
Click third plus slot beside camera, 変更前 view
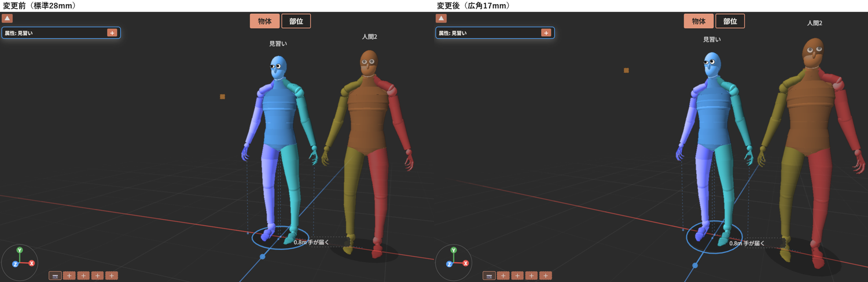[x=98, y=276]
